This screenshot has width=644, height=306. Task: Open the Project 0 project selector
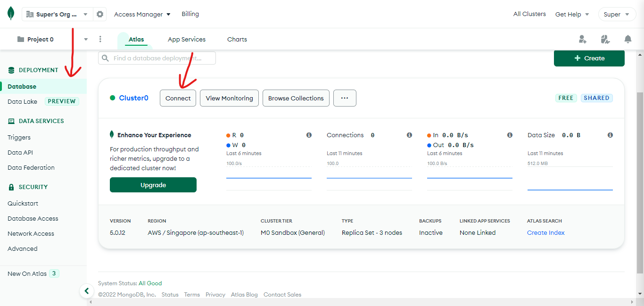tap(52, 39)
